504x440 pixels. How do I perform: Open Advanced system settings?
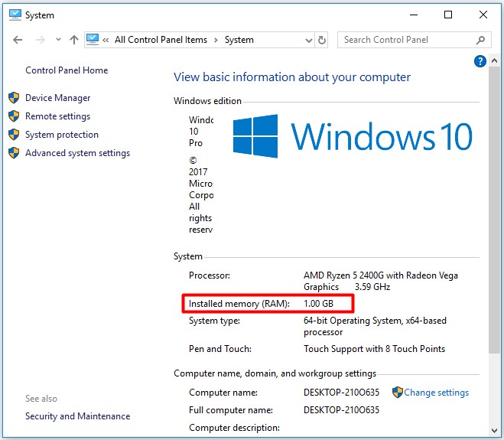(77, 153)
